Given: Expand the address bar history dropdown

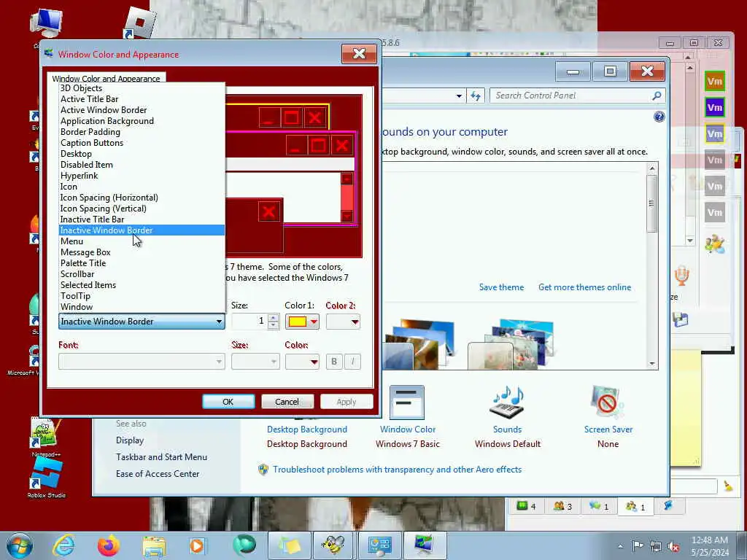Looking at the screenshot, I should (459, 96).
